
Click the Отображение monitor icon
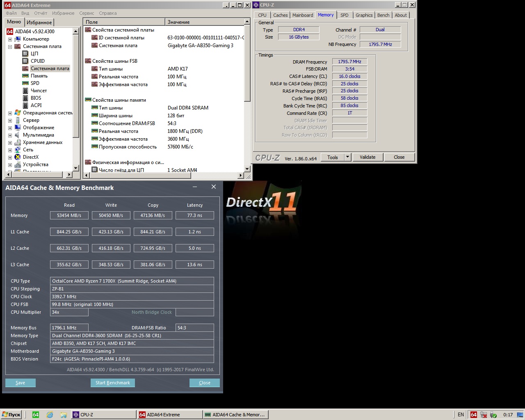point(18,128)
